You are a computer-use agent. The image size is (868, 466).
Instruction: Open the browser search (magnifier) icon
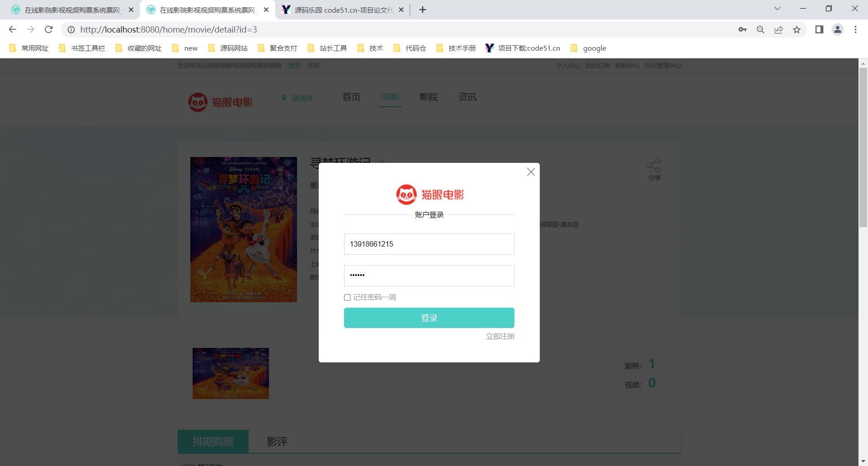point(760,29)
